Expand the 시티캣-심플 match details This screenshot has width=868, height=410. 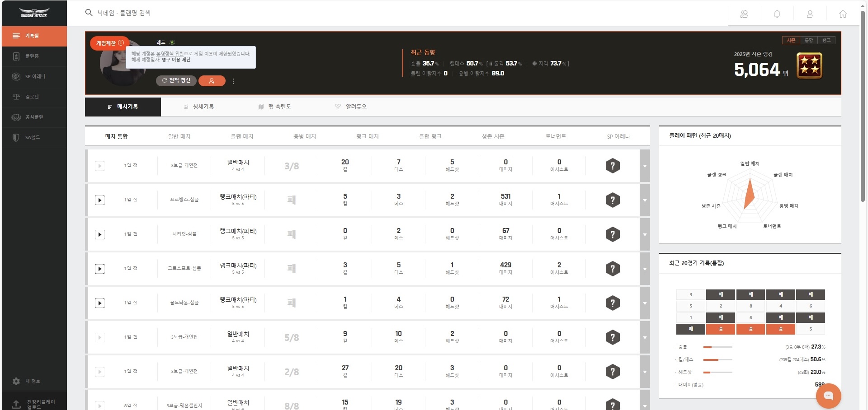645,235
